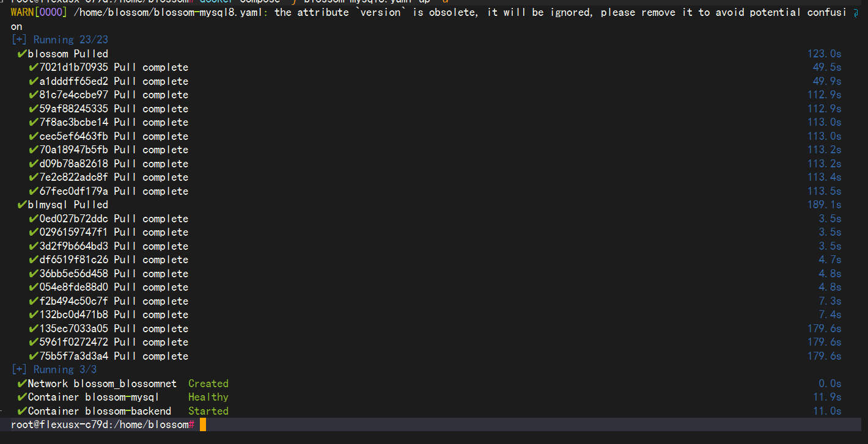This screenshot has width=868, height=444.
Task: Click the layer ID df6519f81c26
Action: click(74, 260)
